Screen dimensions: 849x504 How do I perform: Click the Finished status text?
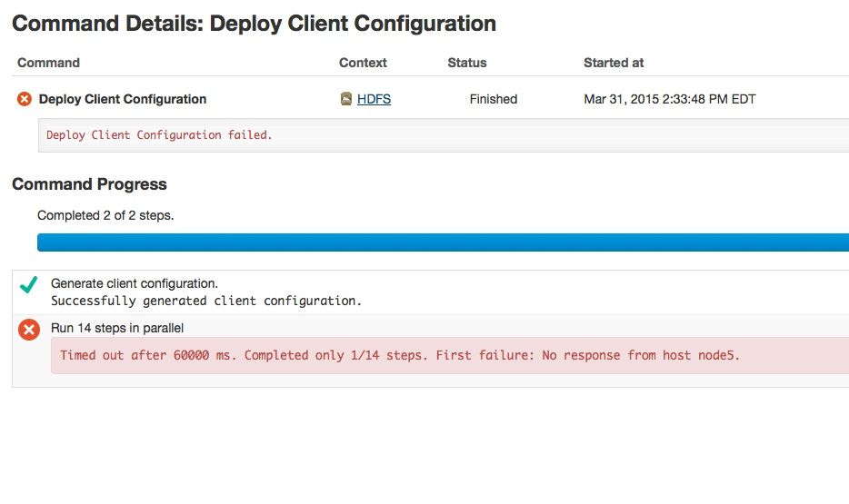pyautogui.click(x=494, y=99)
